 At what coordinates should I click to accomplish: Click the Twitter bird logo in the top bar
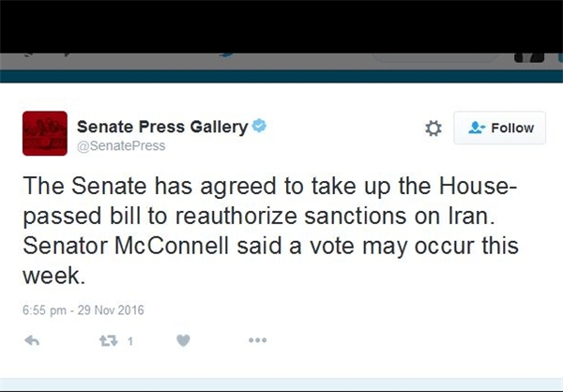tap(227, 55)
